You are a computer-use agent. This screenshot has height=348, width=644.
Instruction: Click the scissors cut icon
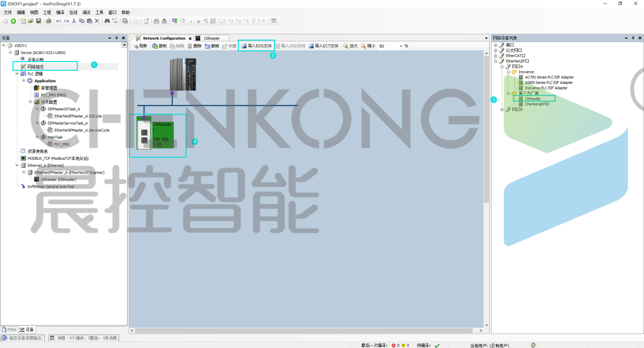(x=74, y=21)
